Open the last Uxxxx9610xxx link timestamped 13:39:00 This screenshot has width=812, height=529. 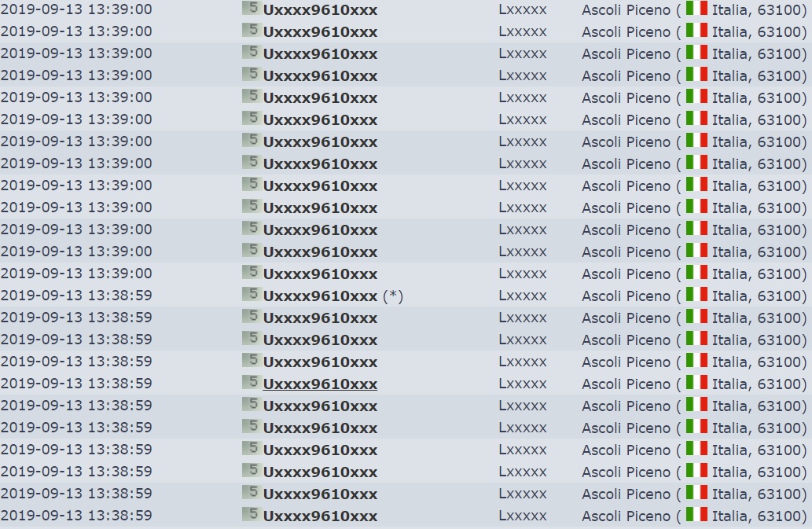(320, 274)
